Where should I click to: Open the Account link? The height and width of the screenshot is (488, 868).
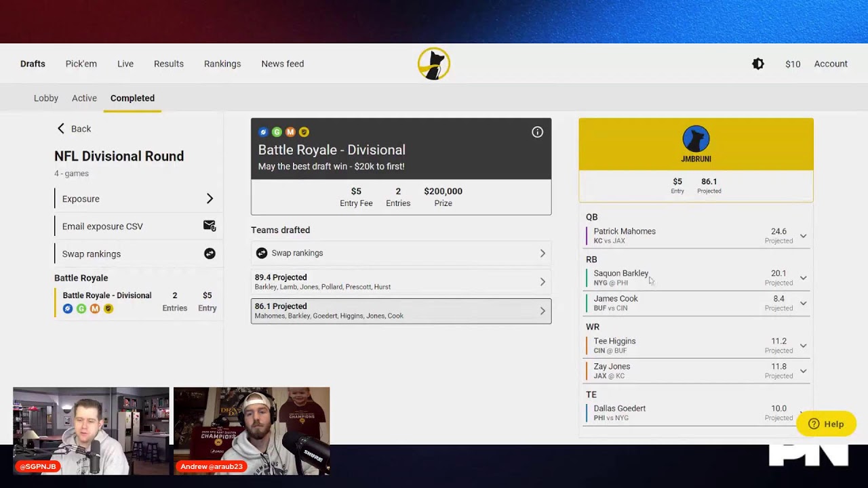click(831, 64)
